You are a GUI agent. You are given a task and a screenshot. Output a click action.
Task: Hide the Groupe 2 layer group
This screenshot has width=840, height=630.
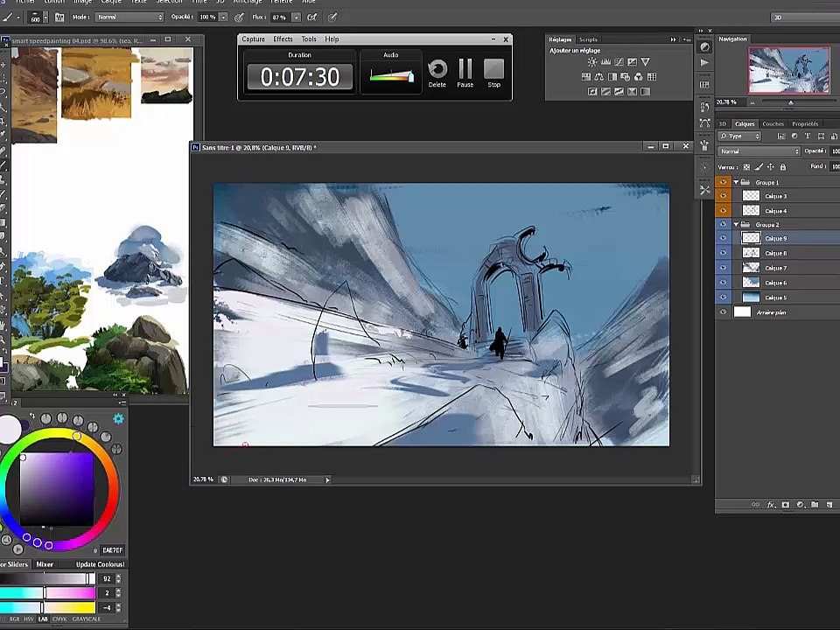coord(724,225)
